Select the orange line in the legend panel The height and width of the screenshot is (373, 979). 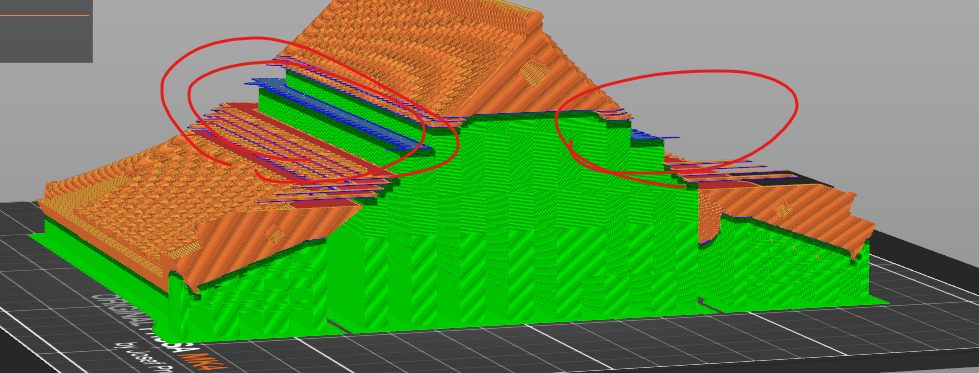(44, 16)
